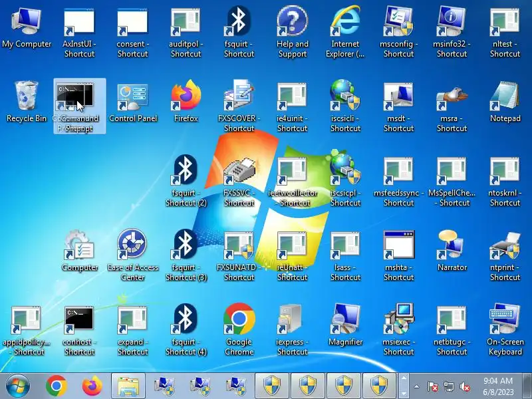Launch Firefox from the taskbar
This screenshot has height=399, width=532.
(92, 386)
